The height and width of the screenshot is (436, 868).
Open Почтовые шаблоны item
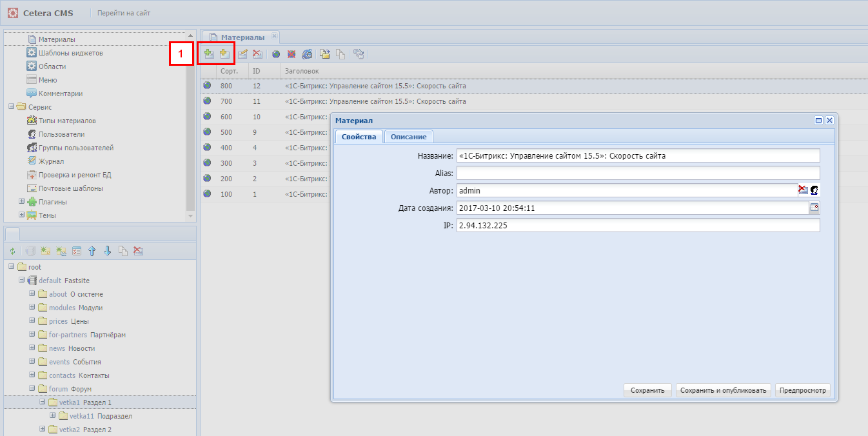click(71, 188)
